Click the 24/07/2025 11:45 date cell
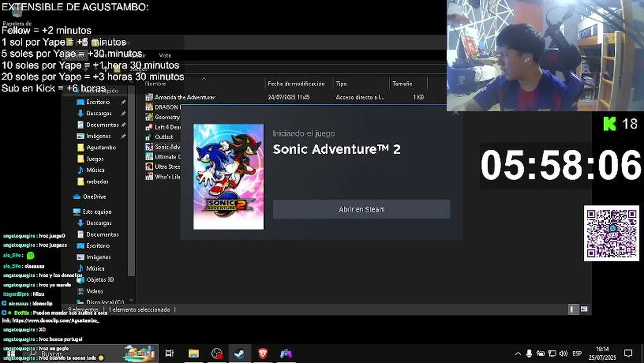Screen dimensions: 644x363 pyautogui.click(x=288, y=97)
